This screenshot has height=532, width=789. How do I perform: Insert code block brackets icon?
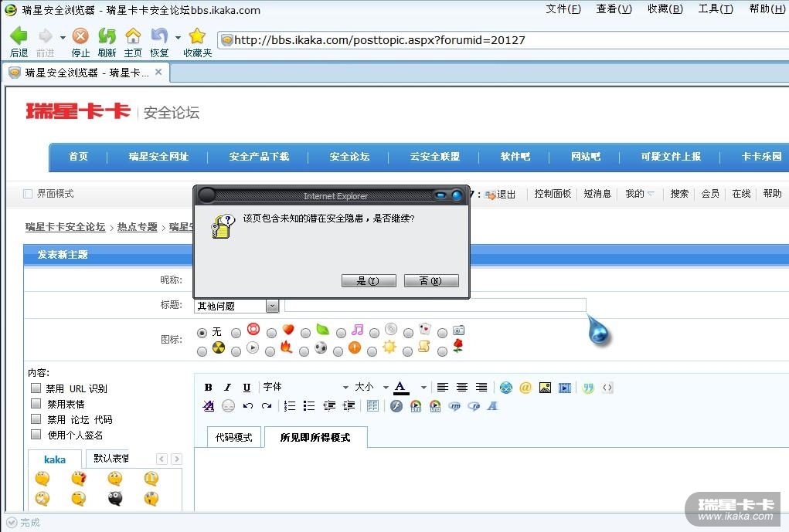point(607,387)
